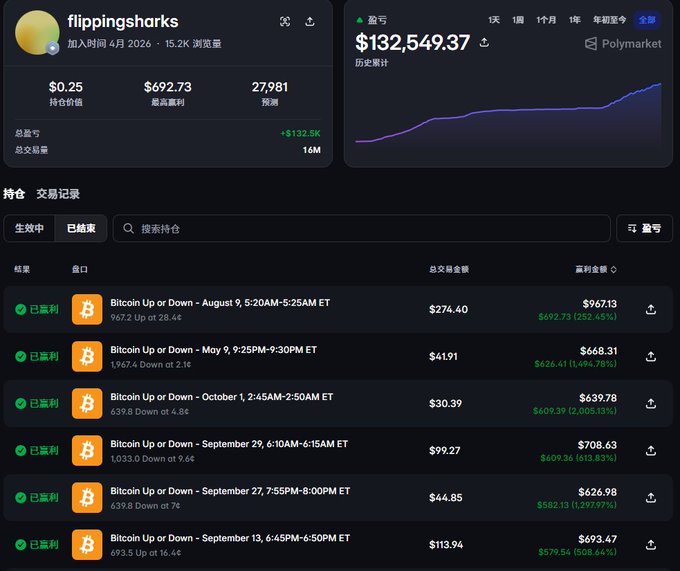The height and width of the screenshot is (571, 680).
Task: Click the $626.41 (1,494.78%) profit text
Action: 575,364
